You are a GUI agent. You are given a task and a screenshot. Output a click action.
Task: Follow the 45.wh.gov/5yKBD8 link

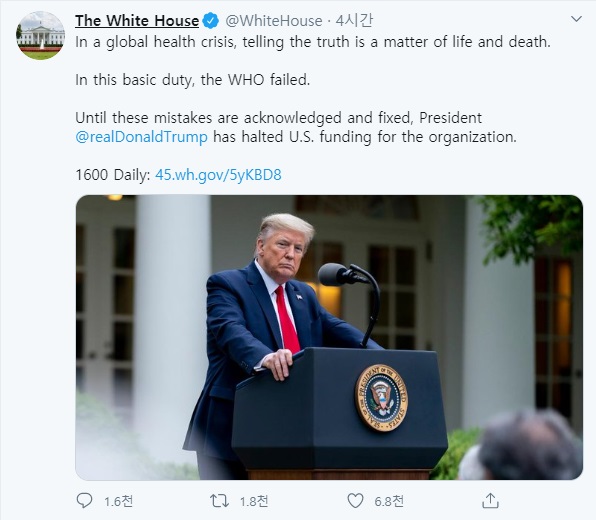coord(218,175)
